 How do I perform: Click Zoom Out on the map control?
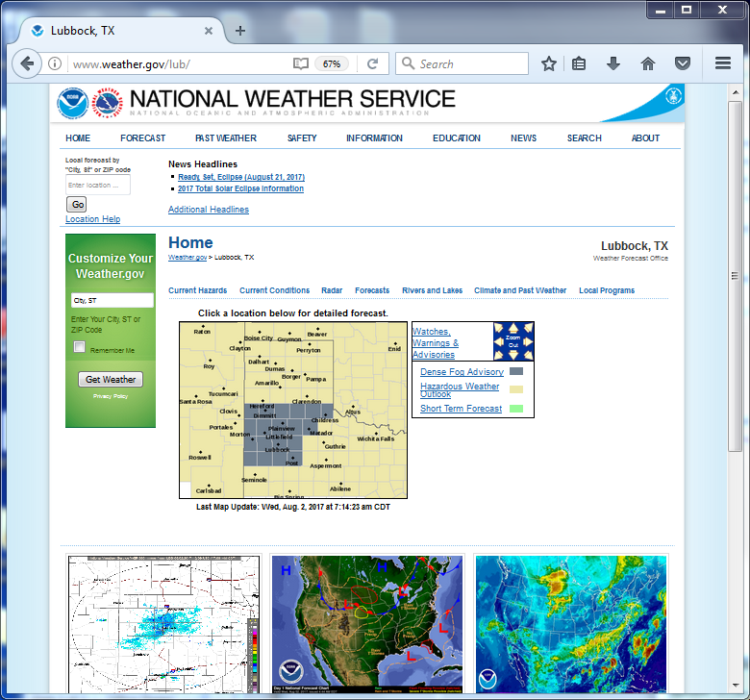pyautogui.click(x=513, y=341)
